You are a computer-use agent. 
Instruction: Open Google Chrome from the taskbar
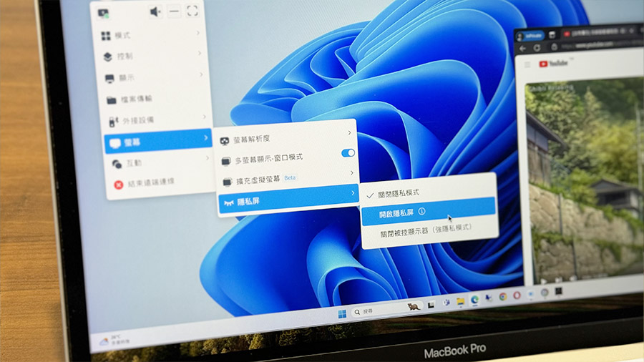coord(503,297)
